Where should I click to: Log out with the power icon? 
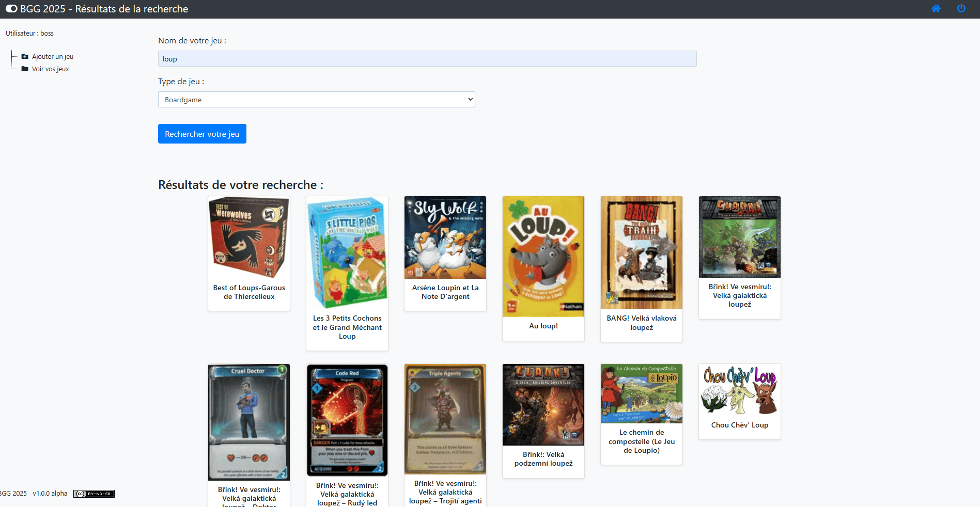click(961, 8)
